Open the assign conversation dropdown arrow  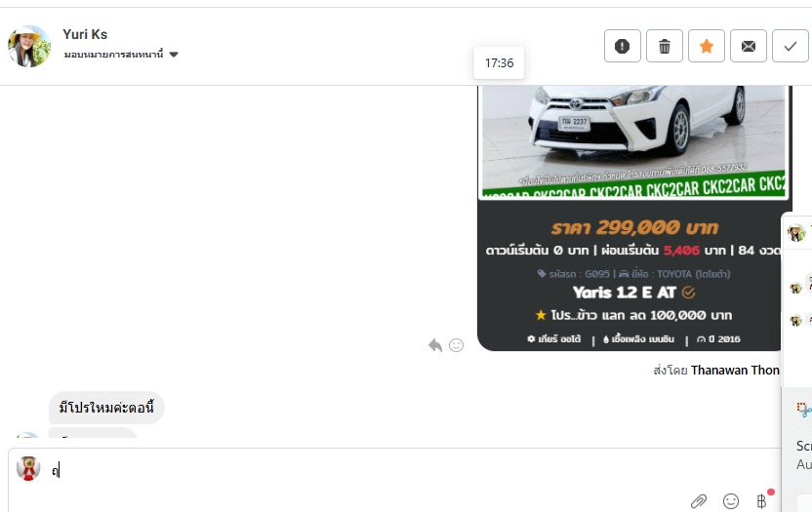[x=174, y=55]
